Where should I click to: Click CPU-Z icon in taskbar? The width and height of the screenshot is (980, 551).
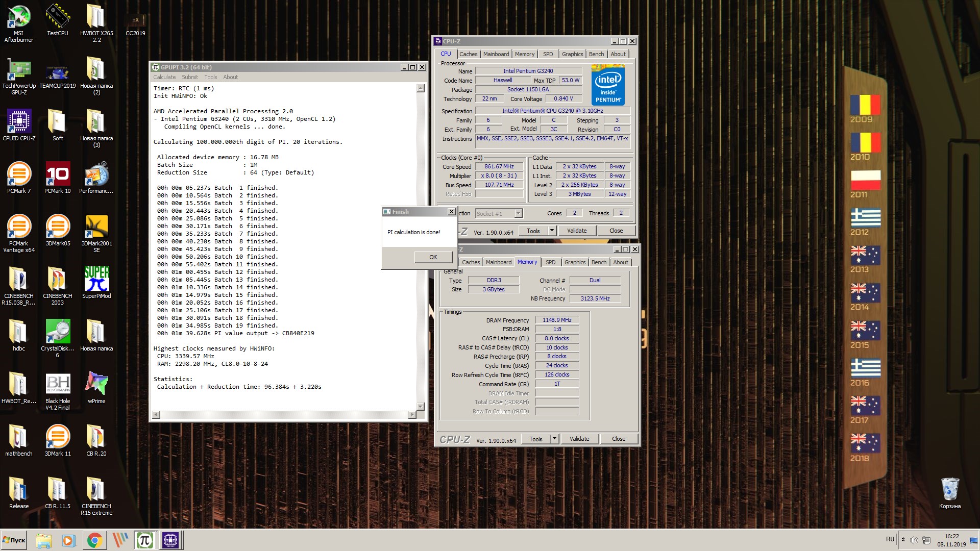point(170,540)
